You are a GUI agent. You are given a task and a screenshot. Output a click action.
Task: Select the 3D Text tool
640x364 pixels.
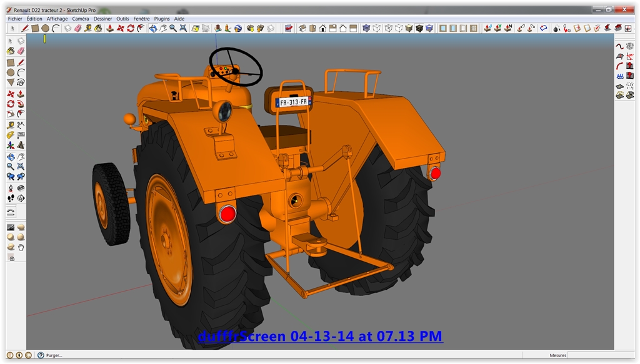click(21, 145)
